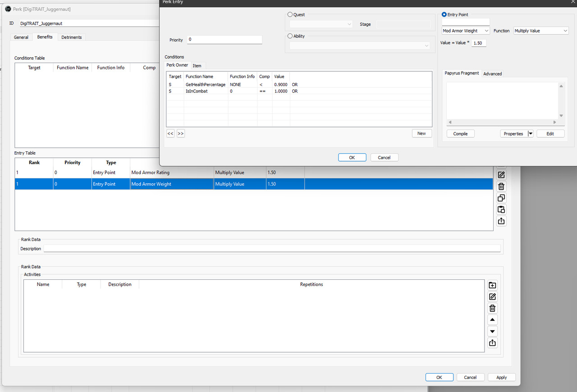The height and width of the screenshot is (392, 577).
Task: Confirm the Perk Entry dialog with OK
Action: click(x=352, y=157)
